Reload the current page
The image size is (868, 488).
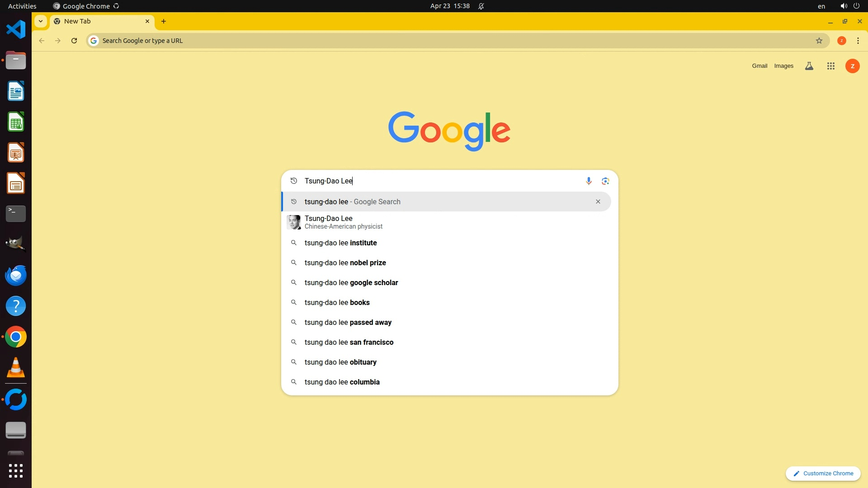74,41
